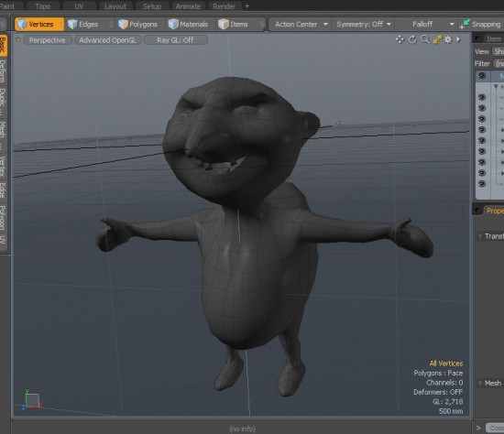
Task: Open the Perspective view type menu
Action: pos(48,40)
